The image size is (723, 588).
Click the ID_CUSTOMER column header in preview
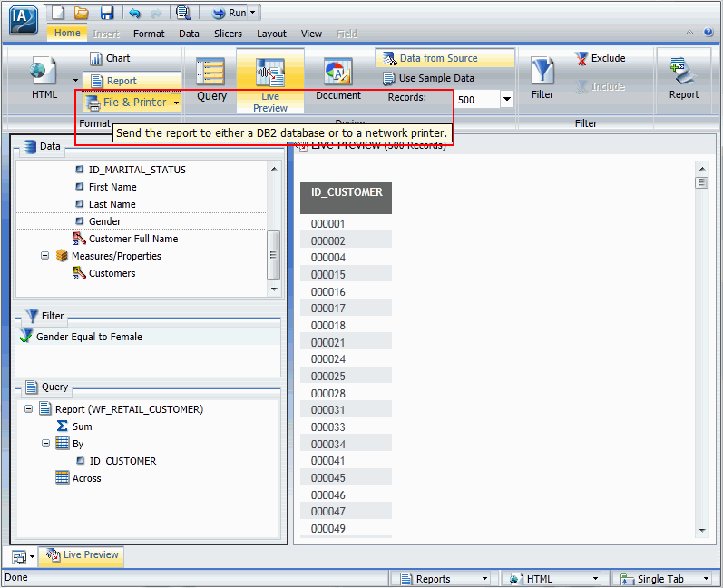click(x=346, y=198)
